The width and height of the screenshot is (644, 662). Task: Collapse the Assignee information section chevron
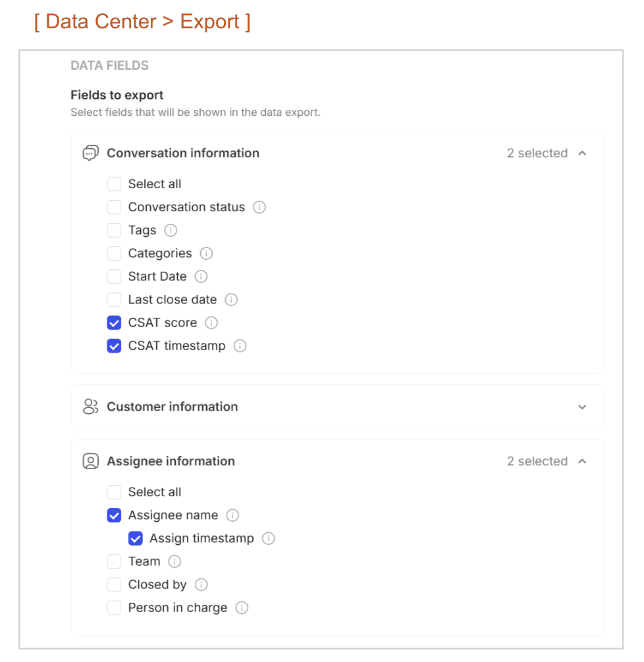pos(582,461)
